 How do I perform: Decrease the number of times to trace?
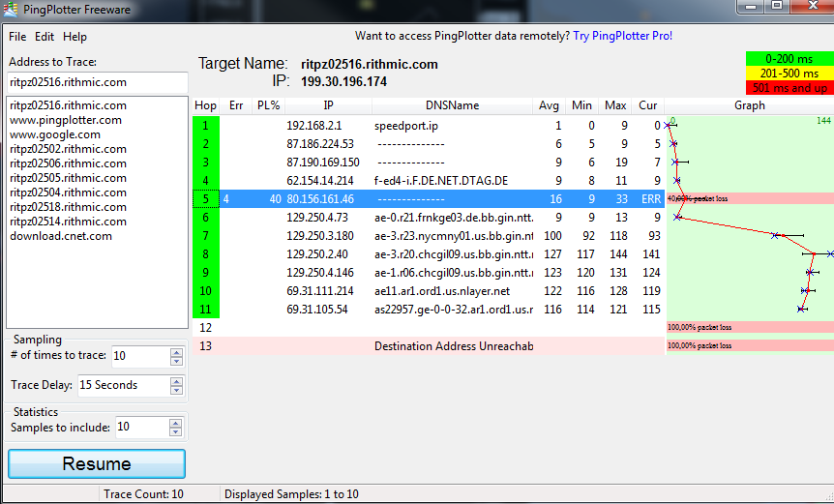tap(177, 361)
